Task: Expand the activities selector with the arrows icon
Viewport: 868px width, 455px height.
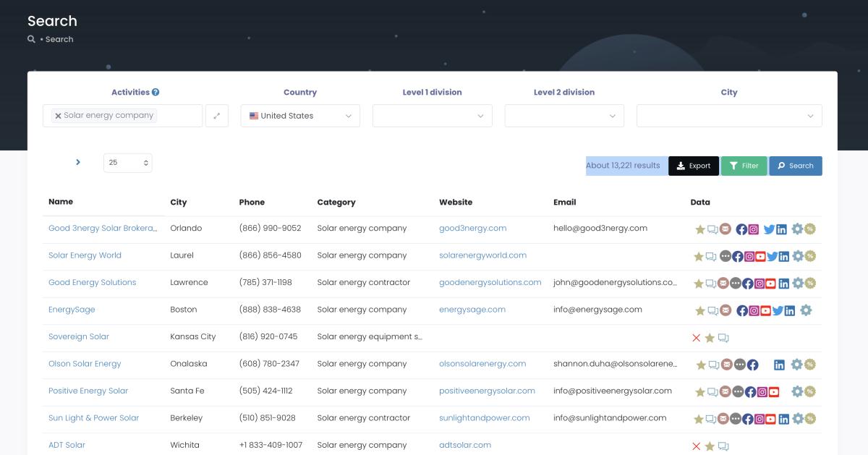Action: (x=216, y=116)
